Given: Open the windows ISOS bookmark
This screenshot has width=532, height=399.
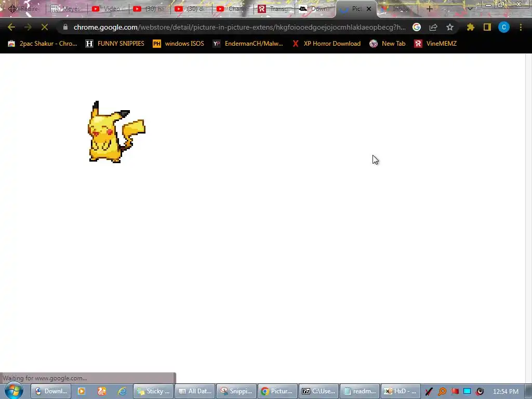Looking at the screenshot, I should [179, 44].
